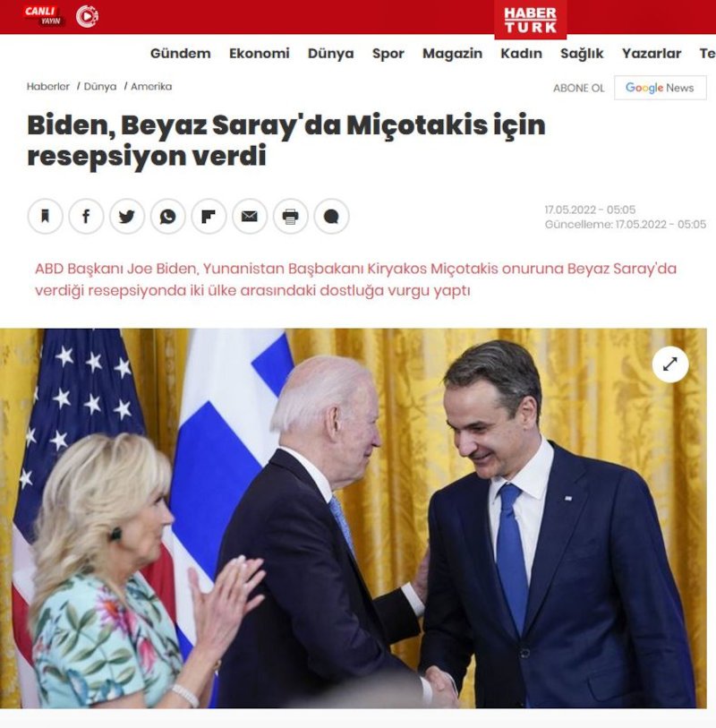Follow the Amerika breadcrumb link
The image size is (716, 728).
pos(151,86)
